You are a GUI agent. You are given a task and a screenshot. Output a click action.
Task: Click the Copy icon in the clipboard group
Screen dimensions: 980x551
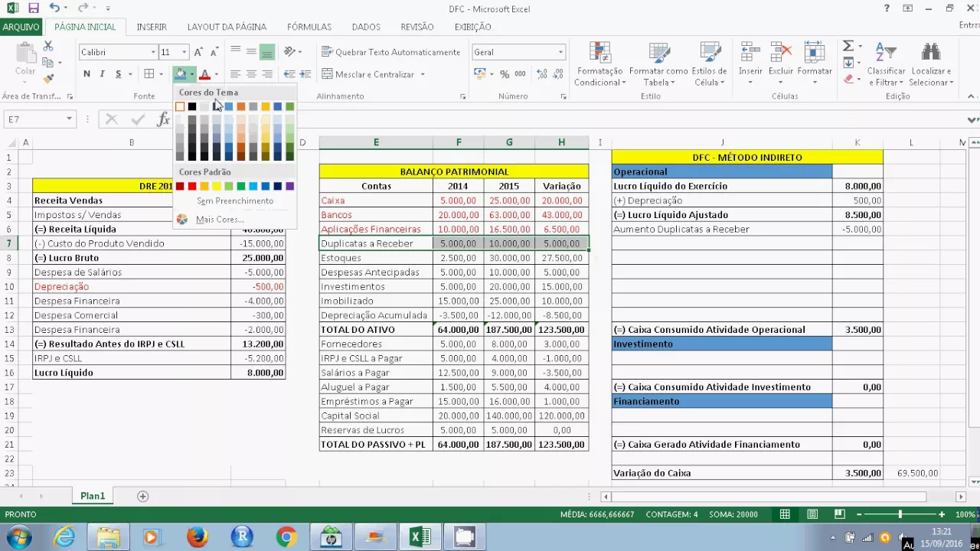(48, 63)
